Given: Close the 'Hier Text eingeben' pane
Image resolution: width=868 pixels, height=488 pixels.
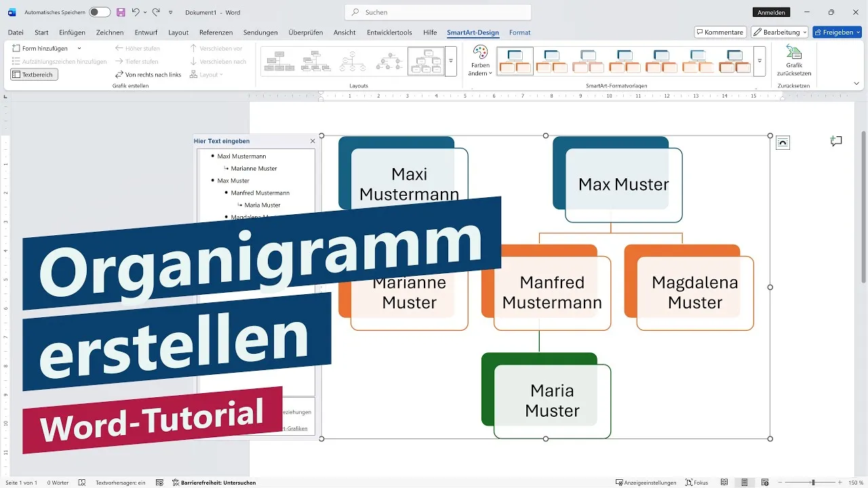Looking at the screenshot, I should point(312,141).
